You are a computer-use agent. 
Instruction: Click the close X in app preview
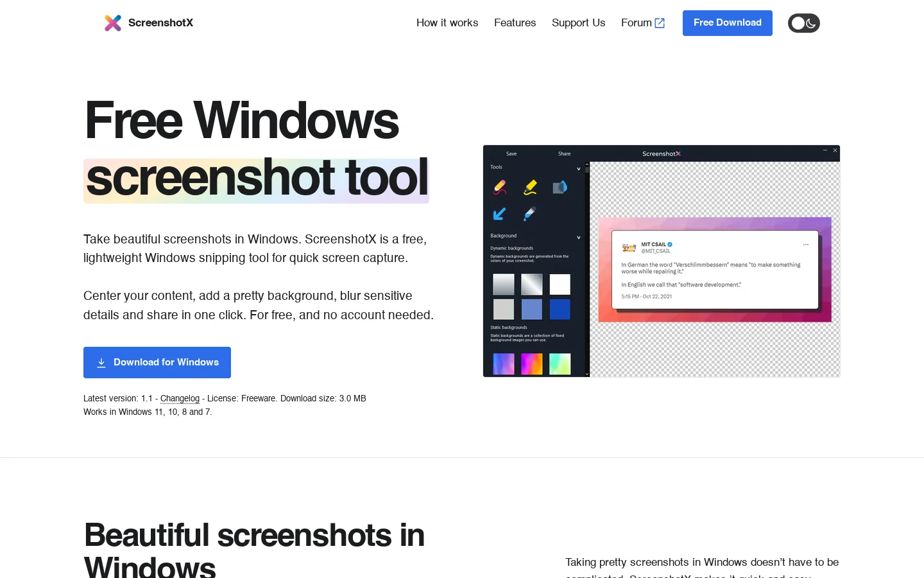pos(835,150)
